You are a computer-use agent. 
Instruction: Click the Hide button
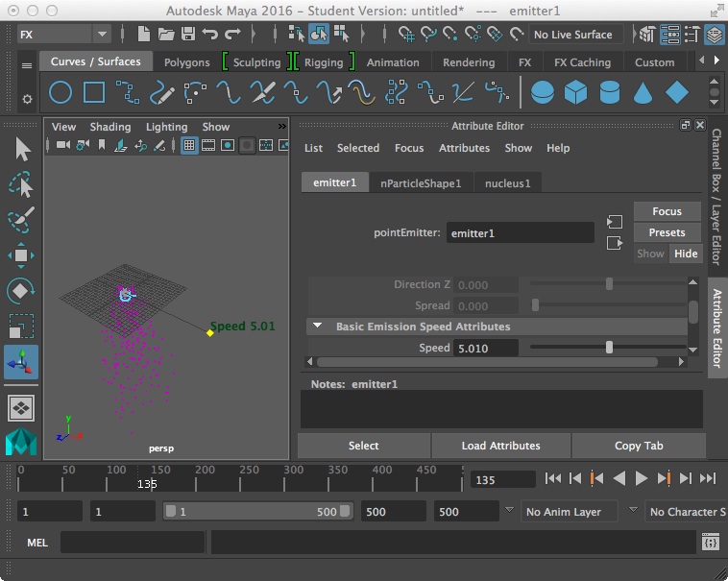coord(686,254)
